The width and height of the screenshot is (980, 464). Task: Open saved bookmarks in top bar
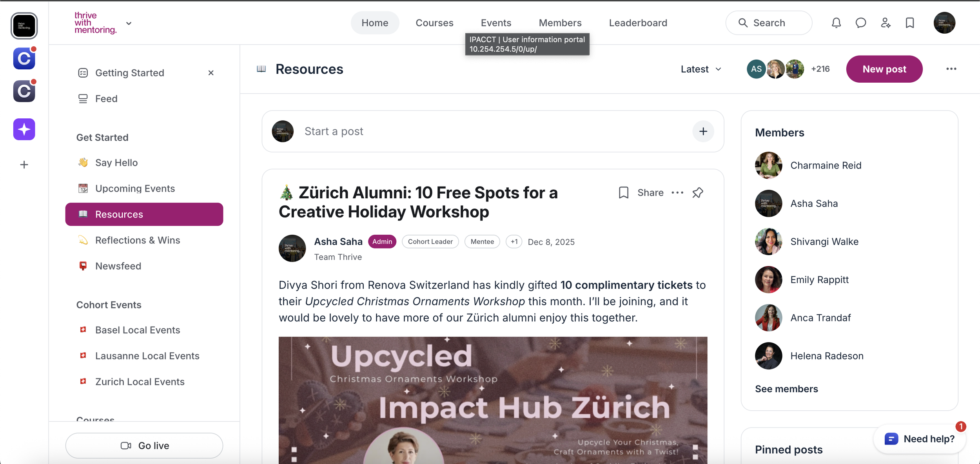pos(910,23)
